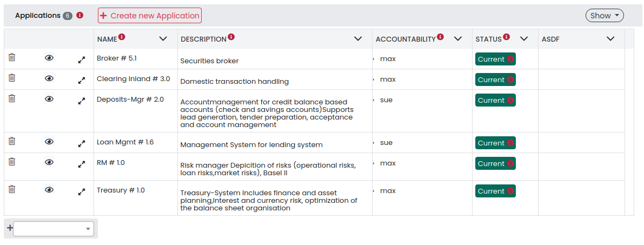Expand DESCRIPTION column chevron menu

[358, 38]
